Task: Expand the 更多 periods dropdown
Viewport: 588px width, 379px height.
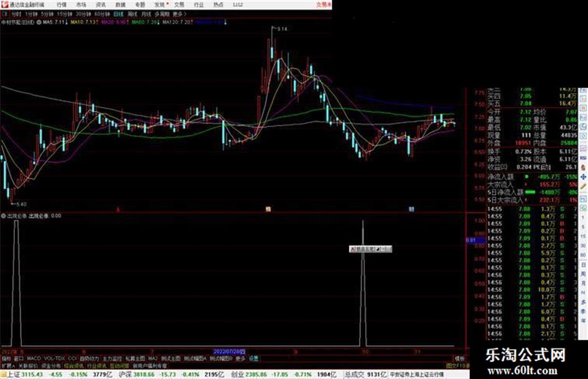Action: pos(180,14)
